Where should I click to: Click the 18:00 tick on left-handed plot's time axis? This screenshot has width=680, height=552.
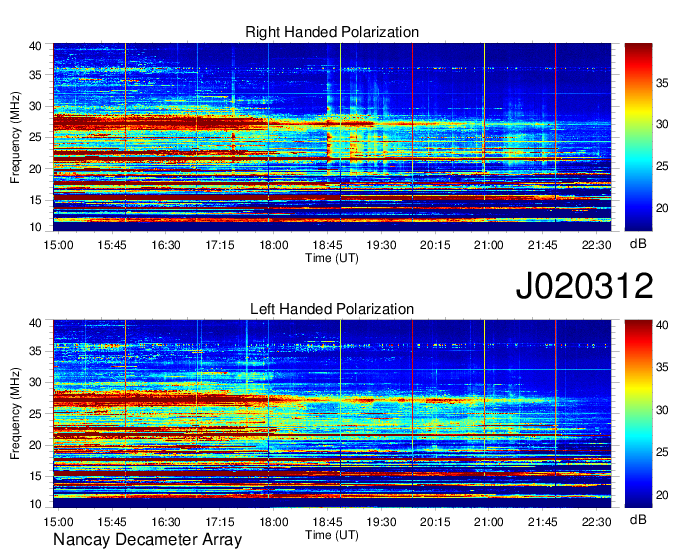[x=274, y=522]
